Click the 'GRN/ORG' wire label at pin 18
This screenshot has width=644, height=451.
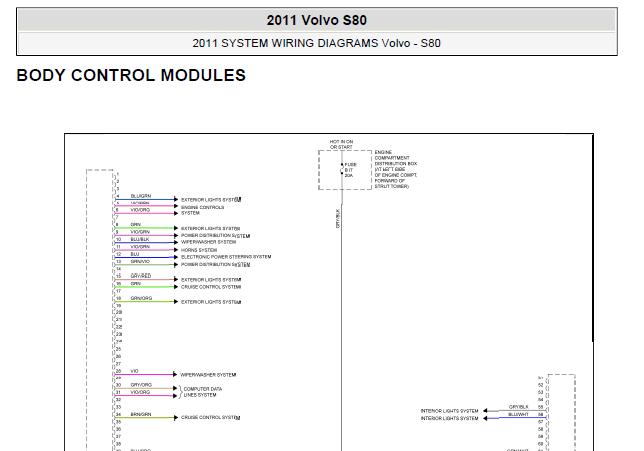click(141, 298)
